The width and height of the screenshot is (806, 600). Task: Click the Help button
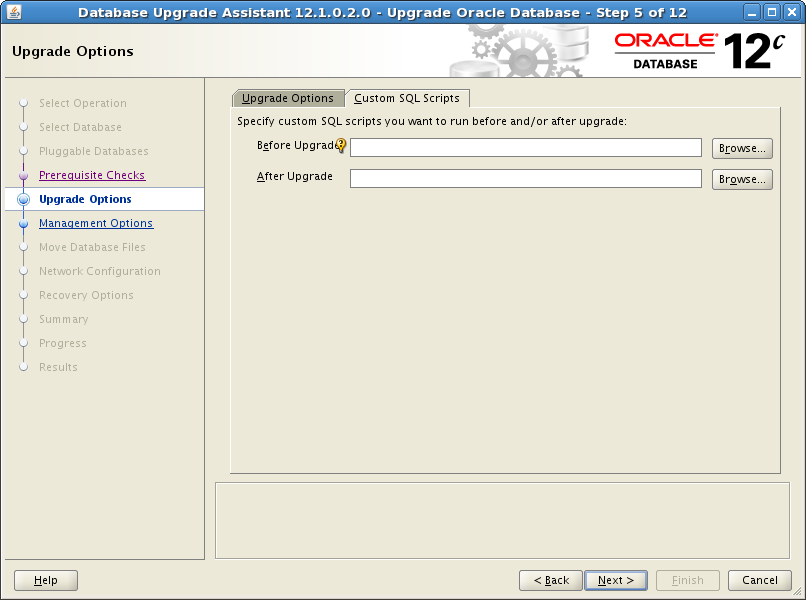pyautogui.click(x=46, y=580)
